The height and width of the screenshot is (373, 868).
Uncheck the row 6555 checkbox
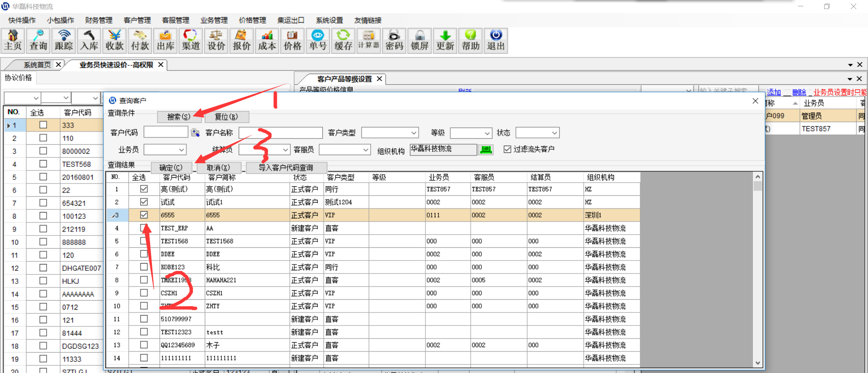click(144, 215)
